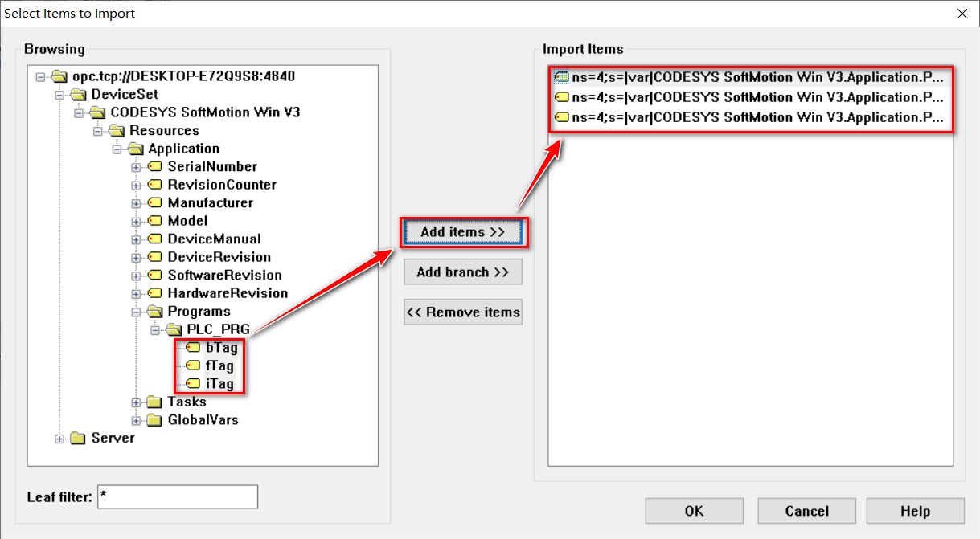Open Help for this dialog
This screenshot has width=980, height=539.
[x=915, y=511]
